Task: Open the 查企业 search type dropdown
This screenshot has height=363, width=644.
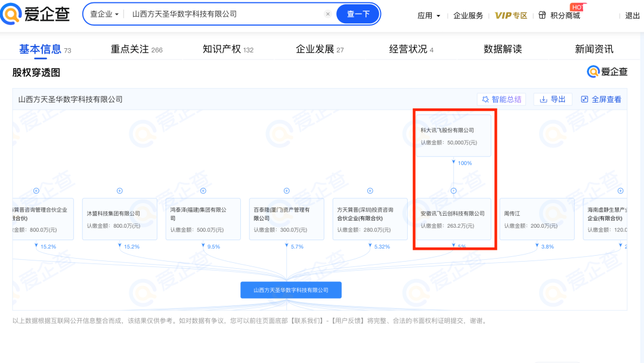Action: [x=104, y=14]
